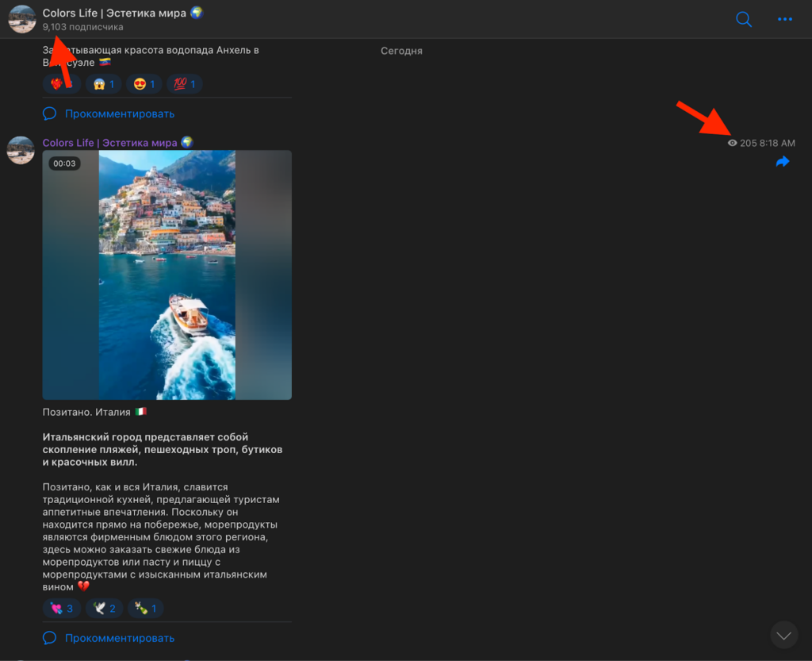812x661 pixels.
Task: Toggle the heart-eyes face reaction
Action: [x=144, y=84]
